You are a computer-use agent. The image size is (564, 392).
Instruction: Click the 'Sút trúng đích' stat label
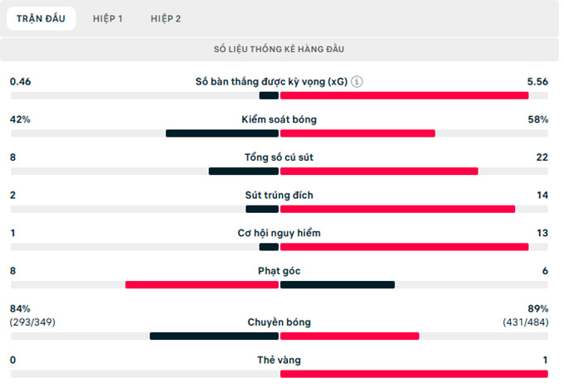pyautogui.click(x=279, y=196)
